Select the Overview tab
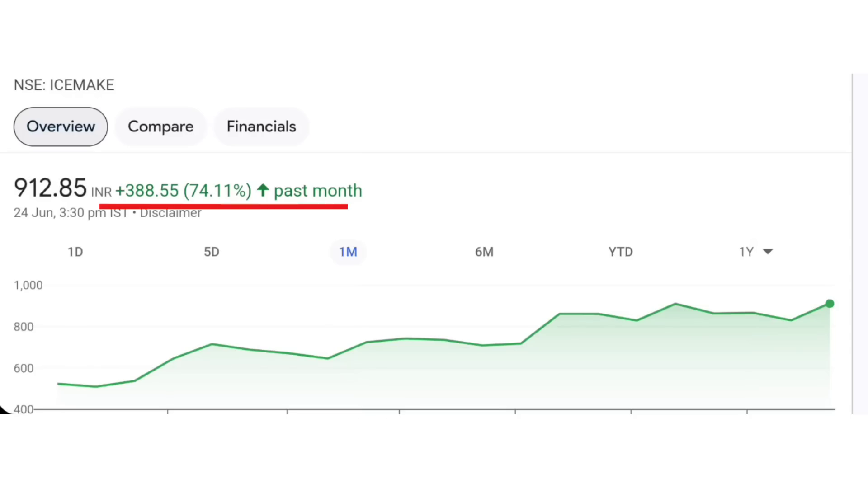This screenshot has width=868, height=488. 61,127
